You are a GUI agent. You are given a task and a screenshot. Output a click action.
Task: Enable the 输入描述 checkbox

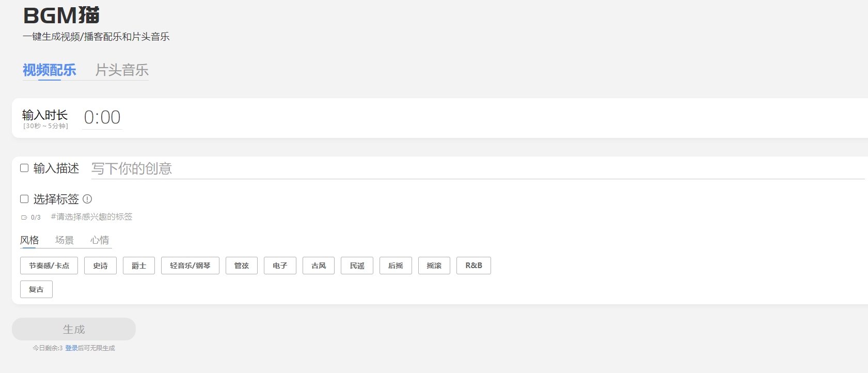24,168
